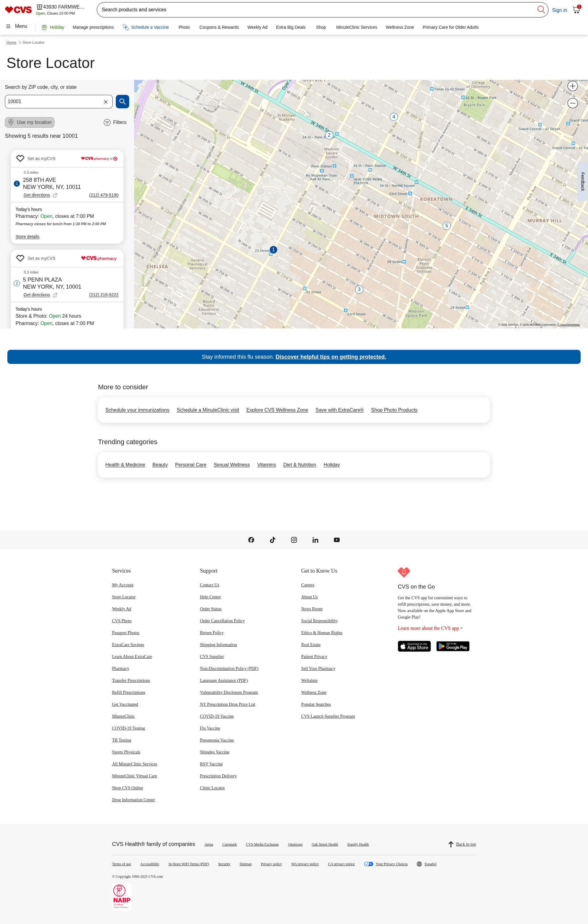Open Store details link for 258 8TH AVE
The width and height of the screenshot is (588, 924).
click(27, 237)
